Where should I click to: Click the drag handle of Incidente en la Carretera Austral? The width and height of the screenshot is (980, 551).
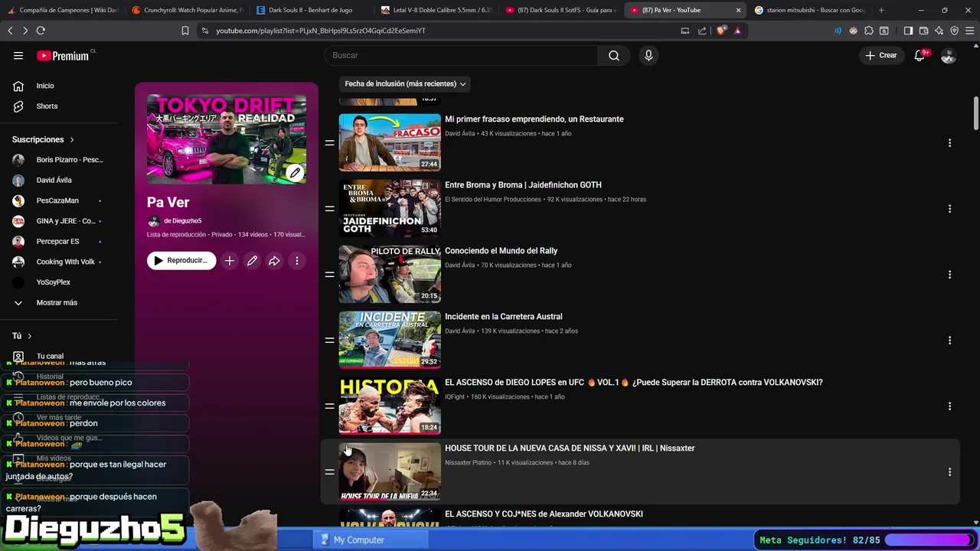tap(329, 340)
